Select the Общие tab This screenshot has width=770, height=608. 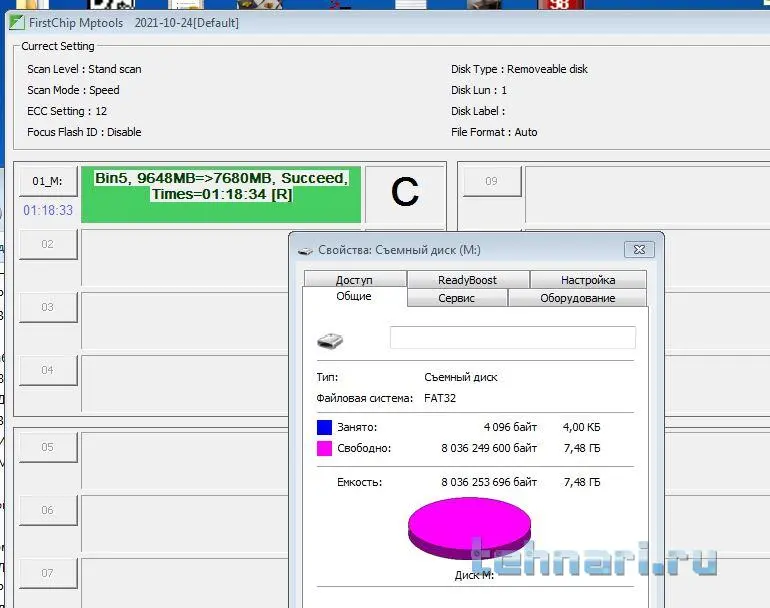[354, 297]
